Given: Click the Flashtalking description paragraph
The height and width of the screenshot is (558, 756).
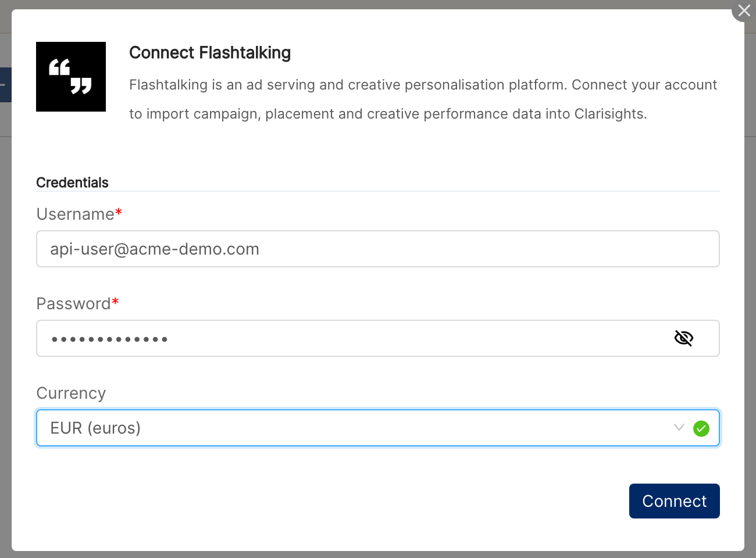Looking at the screenshot, I should coord(423,99).
